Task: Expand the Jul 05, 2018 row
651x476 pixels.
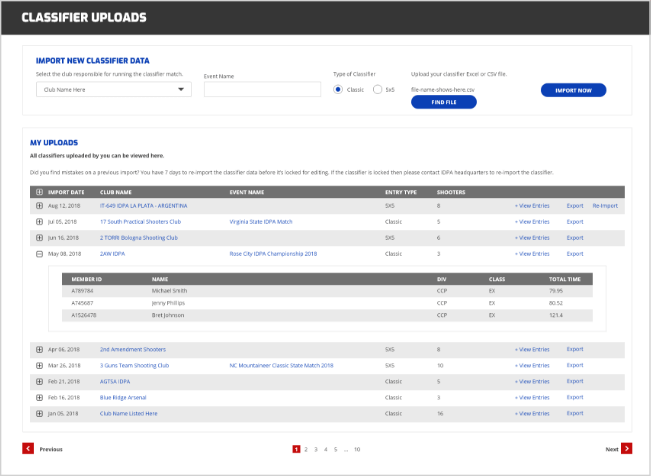Action: point(39,221)
